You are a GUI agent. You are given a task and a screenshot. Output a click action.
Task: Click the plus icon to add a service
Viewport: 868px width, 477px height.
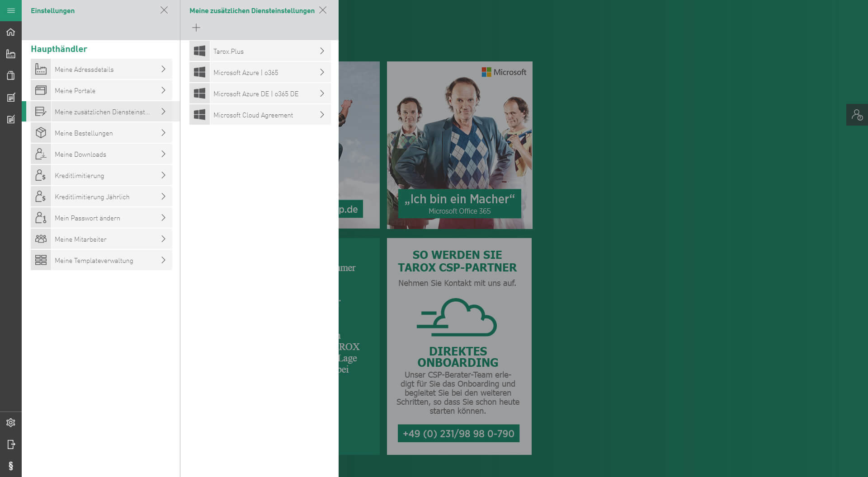[196, 28]
